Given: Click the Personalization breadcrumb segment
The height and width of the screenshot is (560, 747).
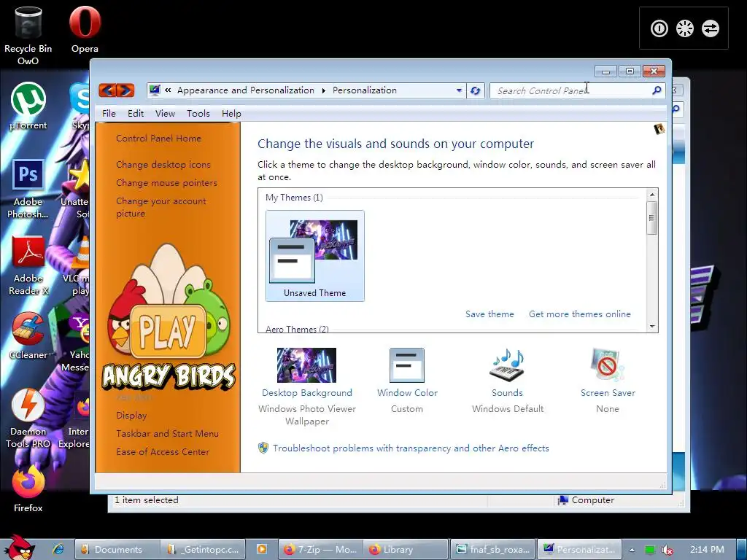Looking at the screenshot, I should tap(365, 90).
